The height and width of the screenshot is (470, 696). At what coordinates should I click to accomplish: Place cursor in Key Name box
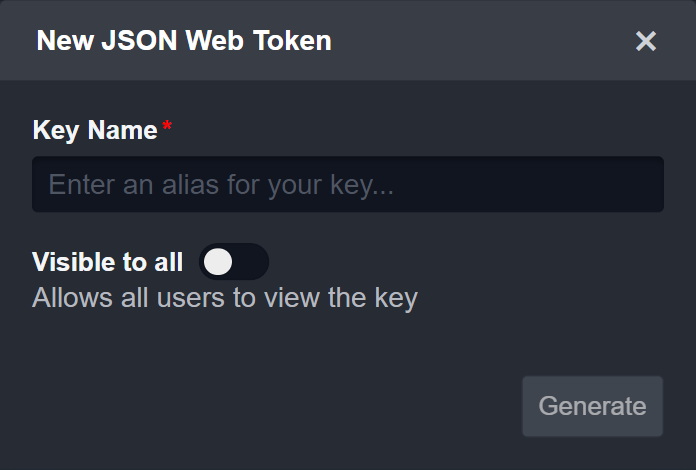coord(347,184)
